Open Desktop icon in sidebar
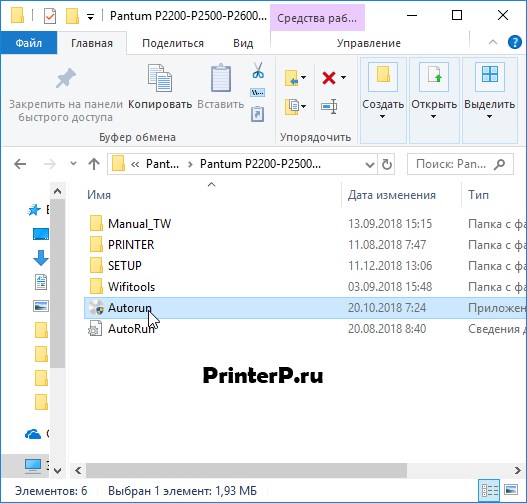Image resolution: width=527 pixels, height=503 pixels. [41, 234]
